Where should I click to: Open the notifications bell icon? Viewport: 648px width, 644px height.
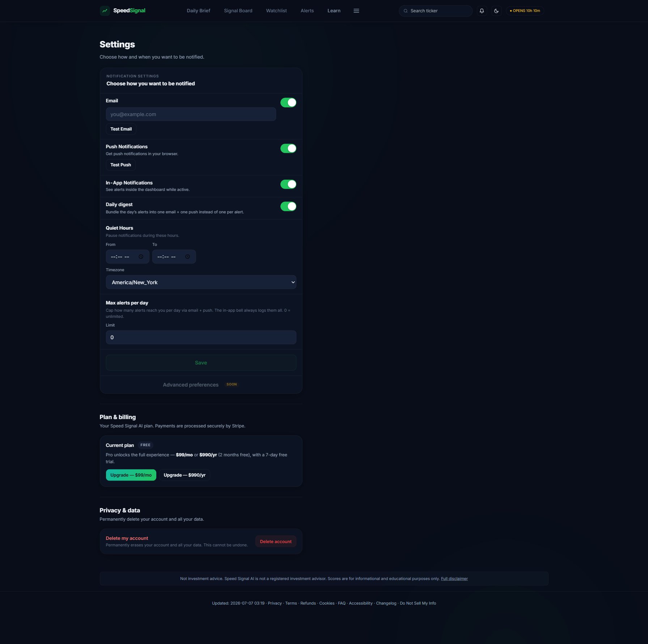[482, 11]
